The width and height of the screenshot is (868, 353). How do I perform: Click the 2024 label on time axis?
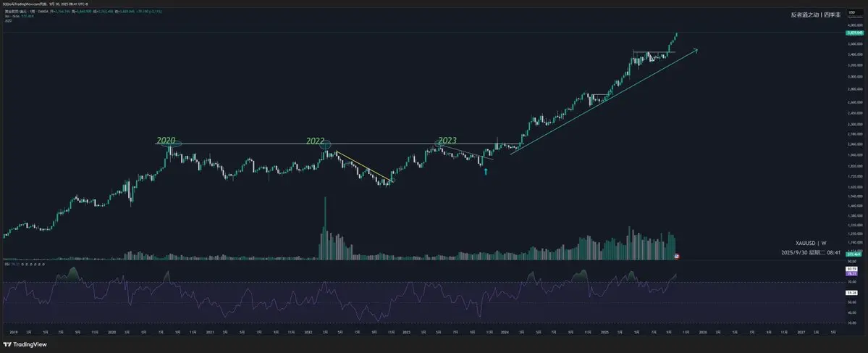click(x=505, y=332)
